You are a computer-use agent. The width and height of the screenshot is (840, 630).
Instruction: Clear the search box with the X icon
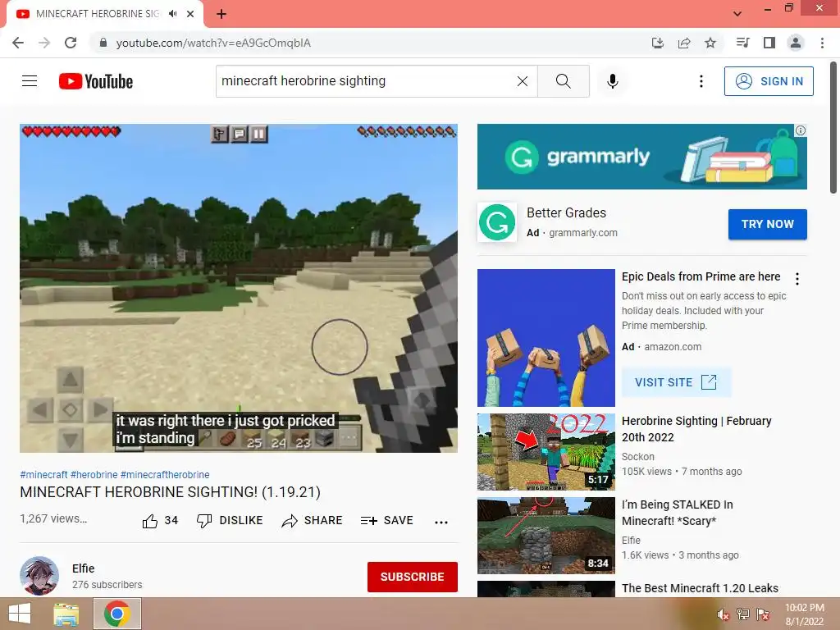pos(523,81)
